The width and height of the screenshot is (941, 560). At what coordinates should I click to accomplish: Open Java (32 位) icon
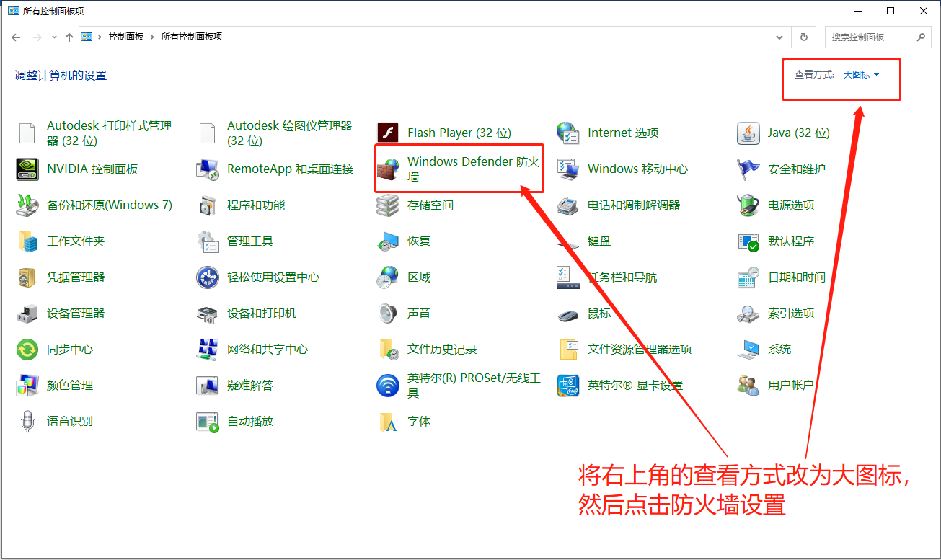(748, 133)
